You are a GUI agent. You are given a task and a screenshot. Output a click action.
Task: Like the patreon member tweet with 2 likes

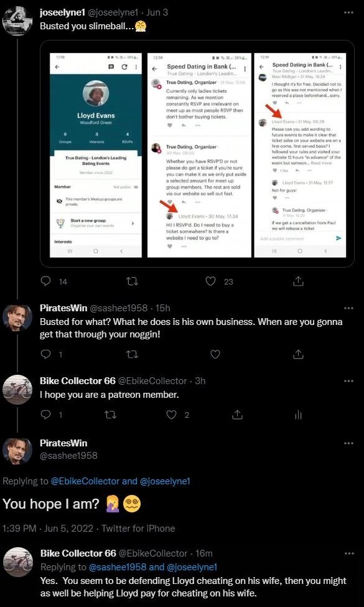(x=171, y=415)
